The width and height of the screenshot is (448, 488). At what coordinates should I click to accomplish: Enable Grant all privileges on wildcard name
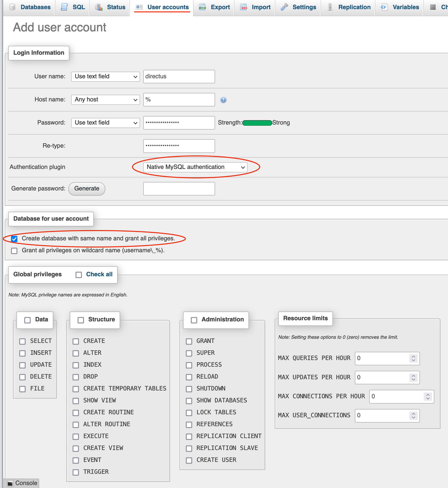tap(14, 251)
